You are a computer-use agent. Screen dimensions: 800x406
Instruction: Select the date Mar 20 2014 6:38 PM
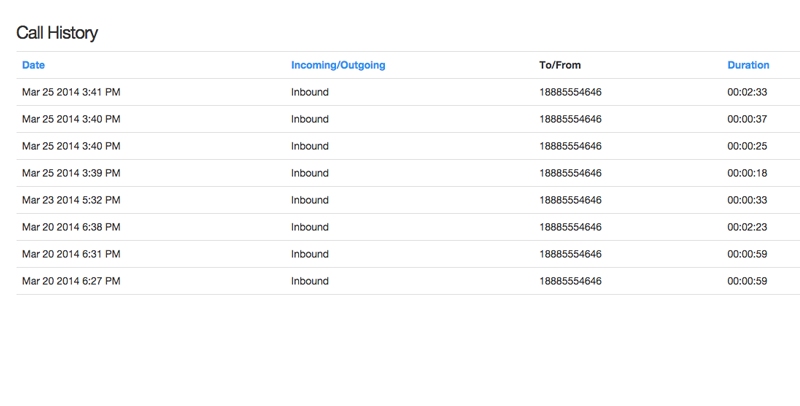(71, 227)
